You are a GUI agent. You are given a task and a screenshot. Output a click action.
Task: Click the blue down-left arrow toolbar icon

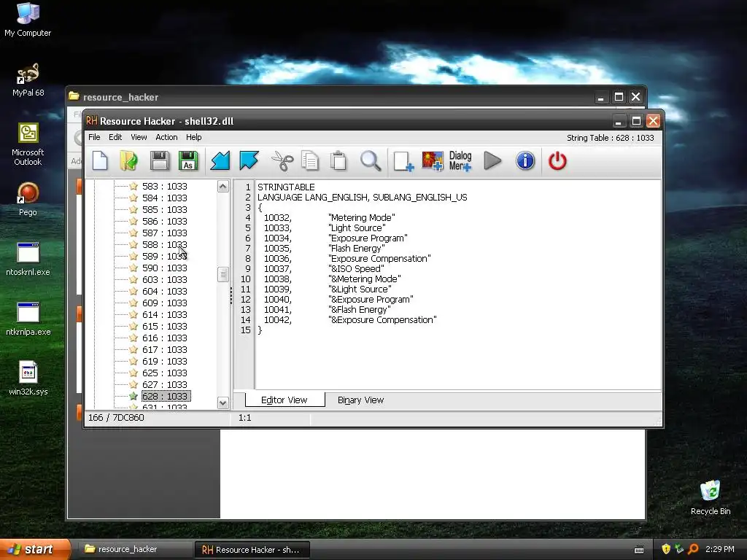[220, 161]
